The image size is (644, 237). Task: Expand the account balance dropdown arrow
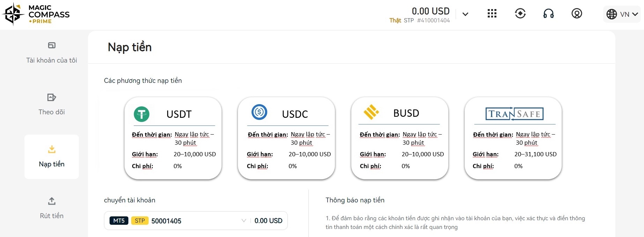pyautogui.click(x=465, y=14)
